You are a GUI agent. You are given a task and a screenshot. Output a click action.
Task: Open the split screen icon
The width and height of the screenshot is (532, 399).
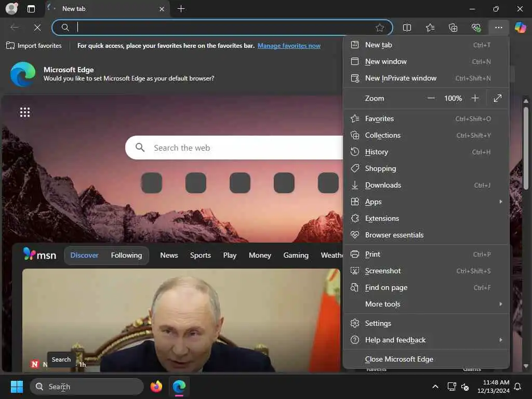pos(407,28)
